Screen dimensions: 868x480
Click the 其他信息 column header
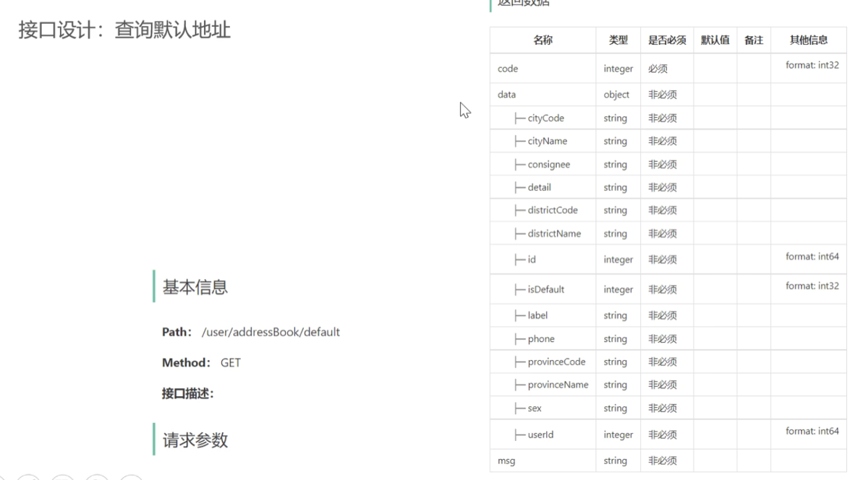click(809, 40)
